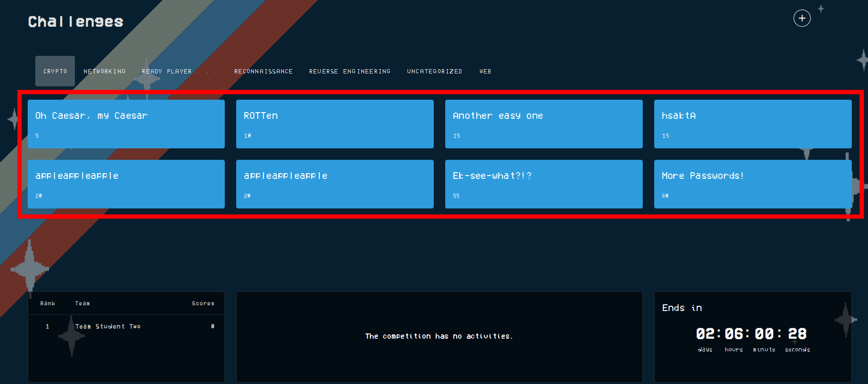868x384 pixels.
Task: Click the score 0 for Team Student Two
Action: [x=212, y=326]
